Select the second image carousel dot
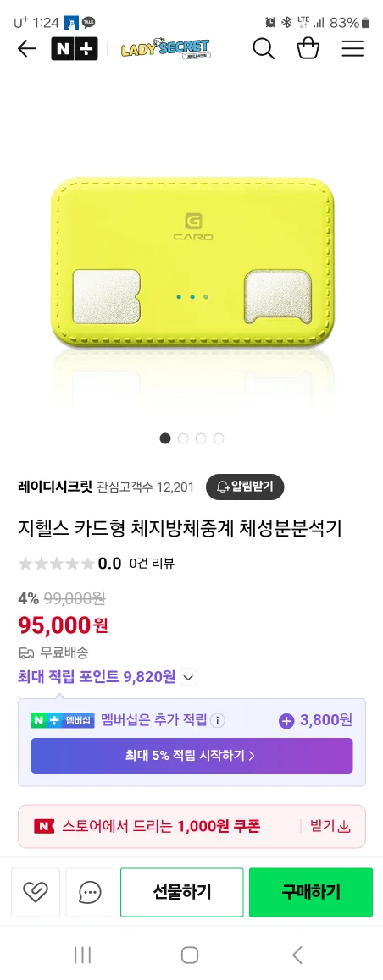 183,438
